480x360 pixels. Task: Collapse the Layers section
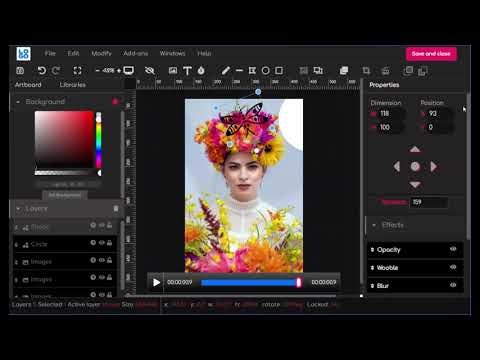point(18,209)
